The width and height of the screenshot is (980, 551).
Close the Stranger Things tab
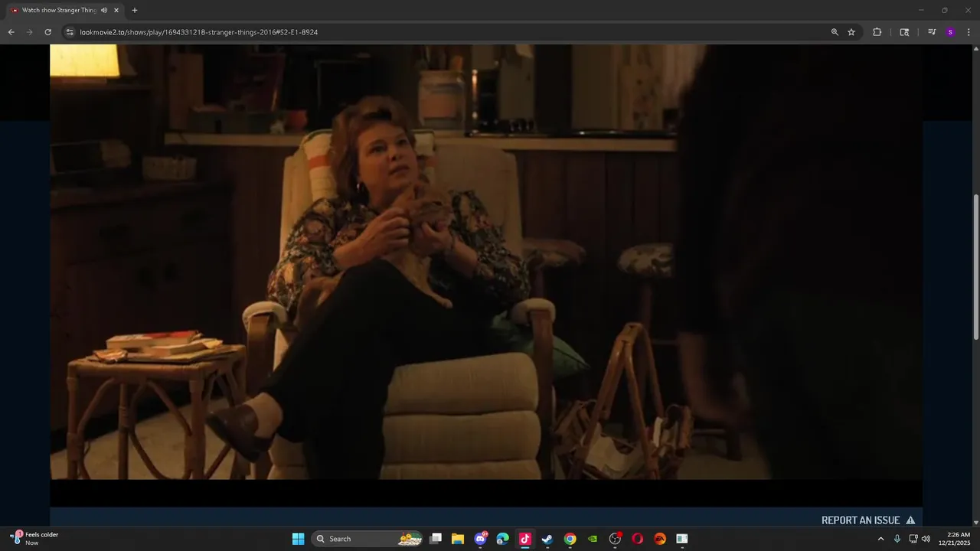(x=116, y=11)
